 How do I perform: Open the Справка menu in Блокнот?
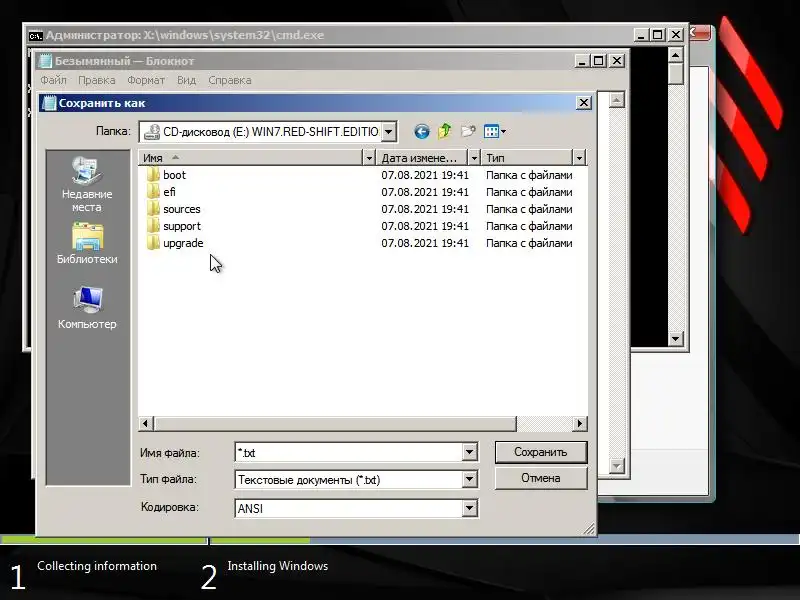(230, 80)
